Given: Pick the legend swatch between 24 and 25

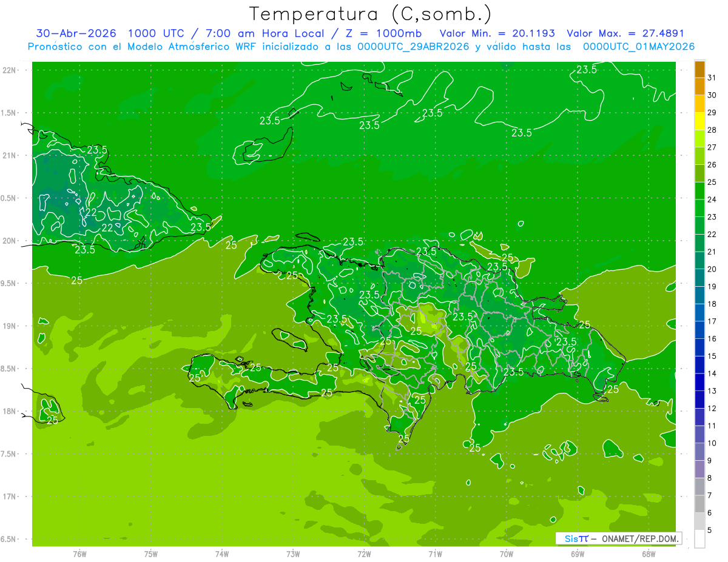Looking at the screenshot, I should (699, 191).
